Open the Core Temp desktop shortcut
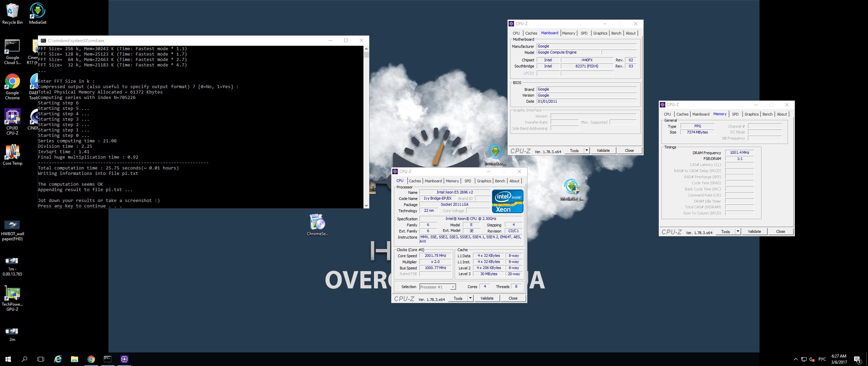The width and height of the screenshot is (868, 366). [13, 155]
